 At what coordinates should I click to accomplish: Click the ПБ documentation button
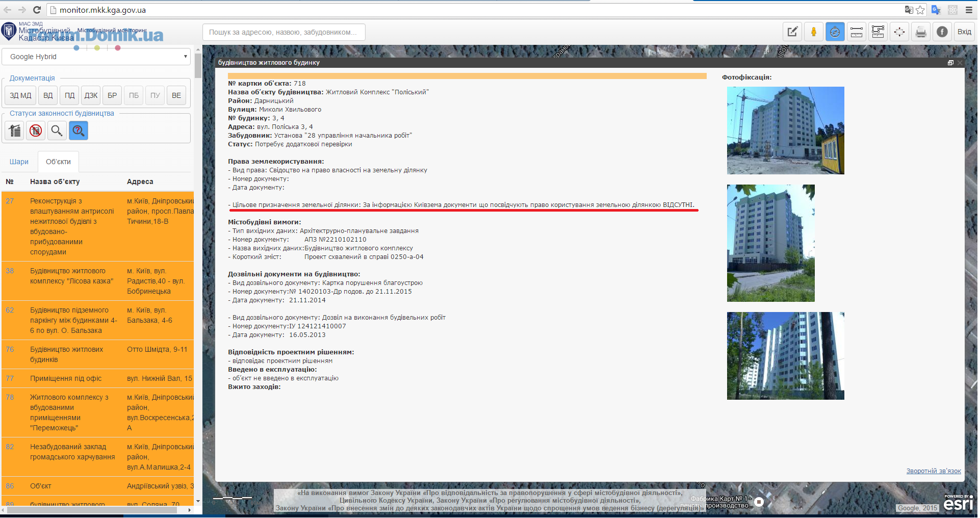point(134,95)
